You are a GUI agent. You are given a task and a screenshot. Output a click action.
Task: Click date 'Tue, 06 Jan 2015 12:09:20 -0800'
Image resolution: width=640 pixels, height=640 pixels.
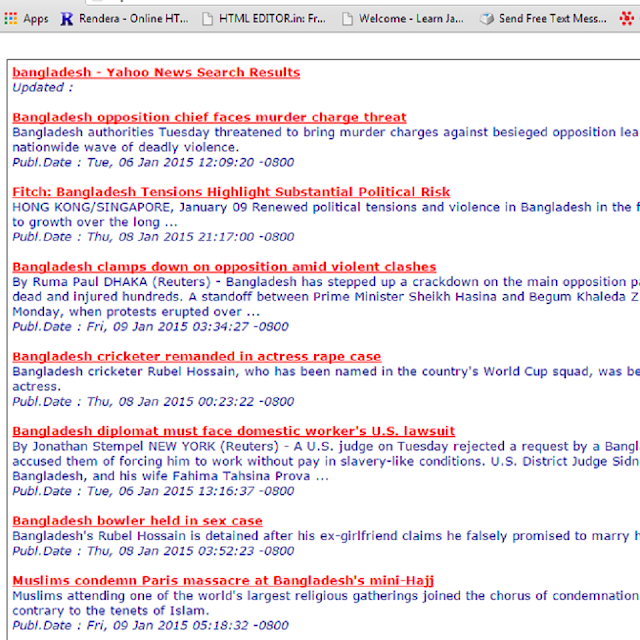click(190, 162)
